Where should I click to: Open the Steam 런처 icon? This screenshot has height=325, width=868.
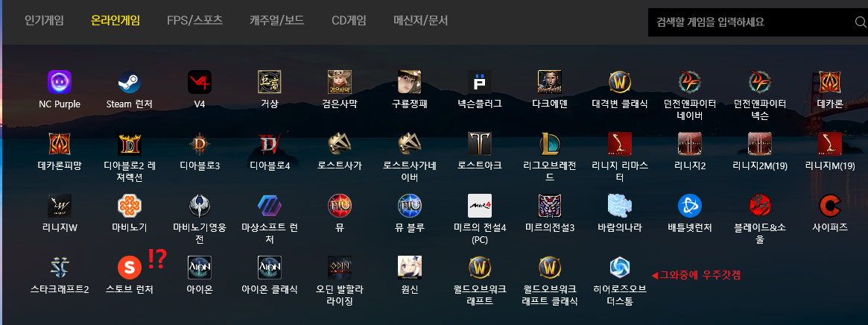129,82
